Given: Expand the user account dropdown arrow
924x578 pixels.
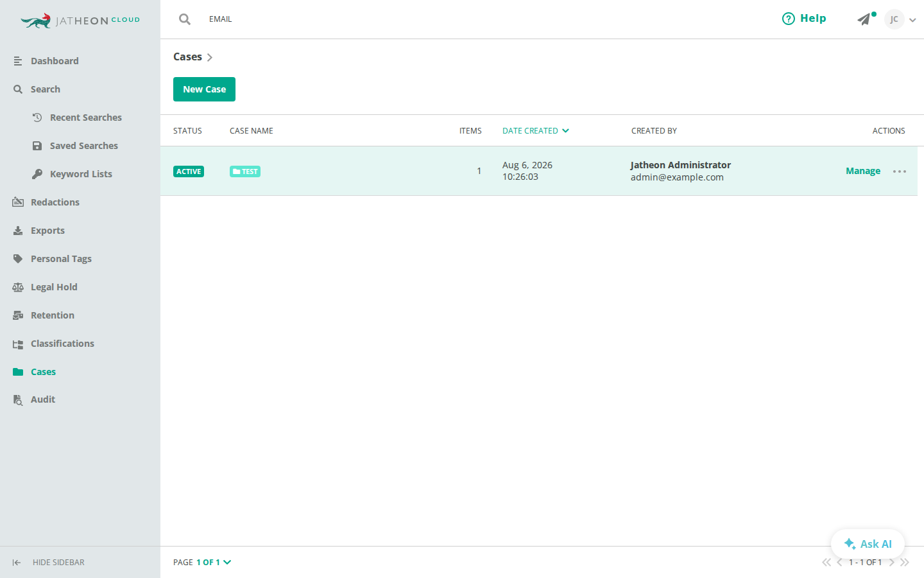Looking at the screenshot, I should click(x=912, y=20).
